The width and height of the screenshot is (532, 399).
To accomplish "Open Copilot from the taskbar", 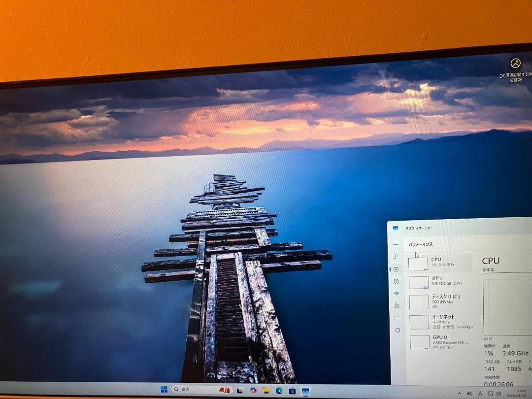I will click(253, 390).
